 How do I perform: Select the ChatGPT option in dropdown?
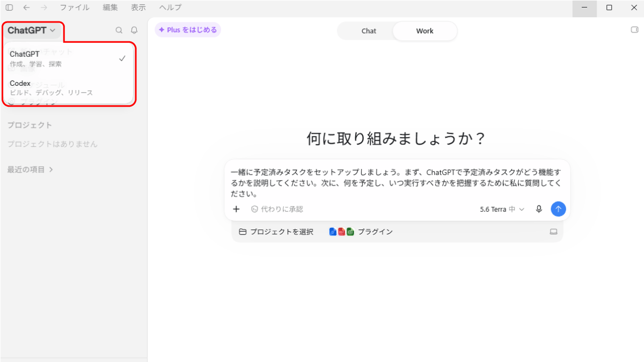68,58
